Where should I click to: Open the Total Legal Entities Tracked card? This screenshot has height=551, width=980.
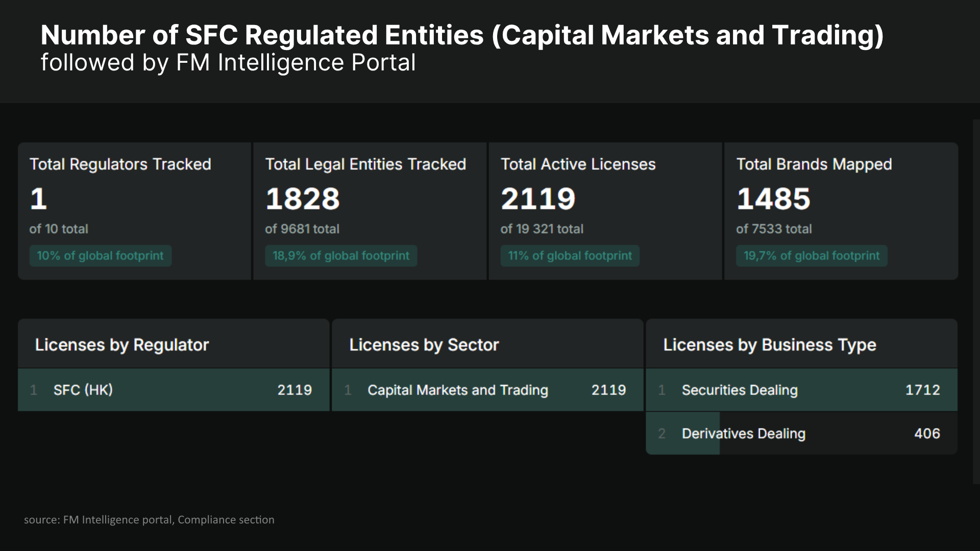(x=370, y=211)
